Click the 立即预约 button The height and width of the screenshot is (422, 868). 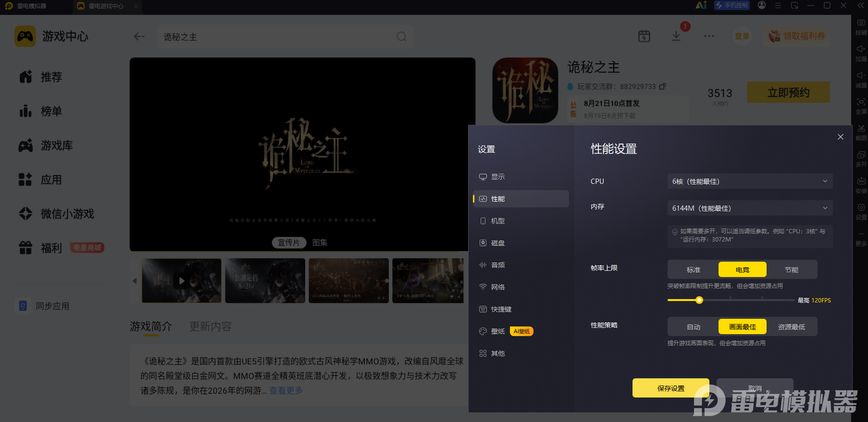pos(788,92)
